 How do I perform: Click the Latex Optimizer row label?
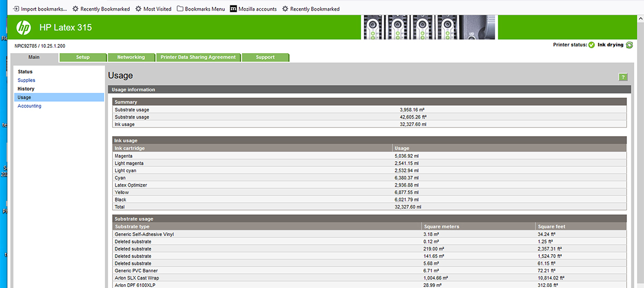tap(131, 185)
